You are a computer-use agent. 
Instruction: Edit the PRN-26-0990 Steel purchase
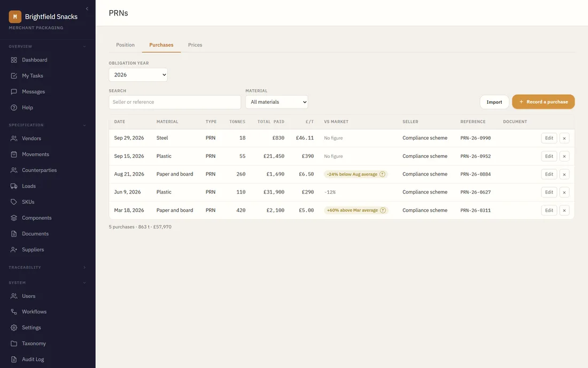(x=549, y=138)
